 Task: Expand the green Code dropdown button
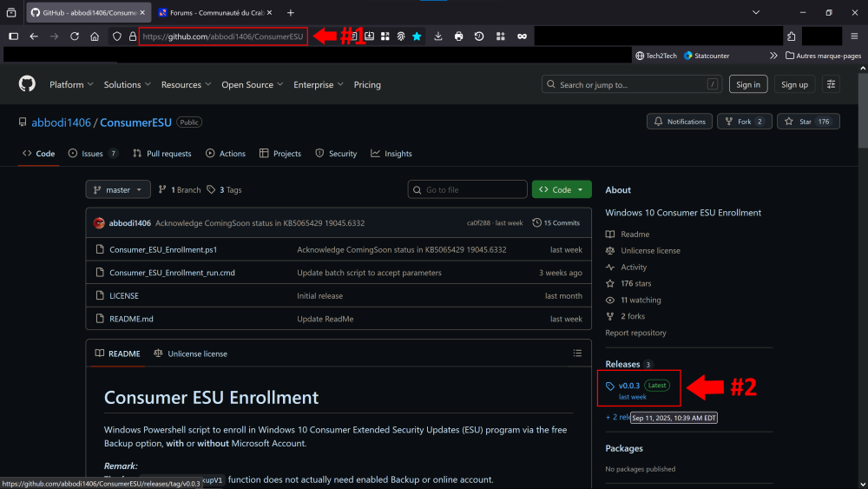[x=562, y=189]
